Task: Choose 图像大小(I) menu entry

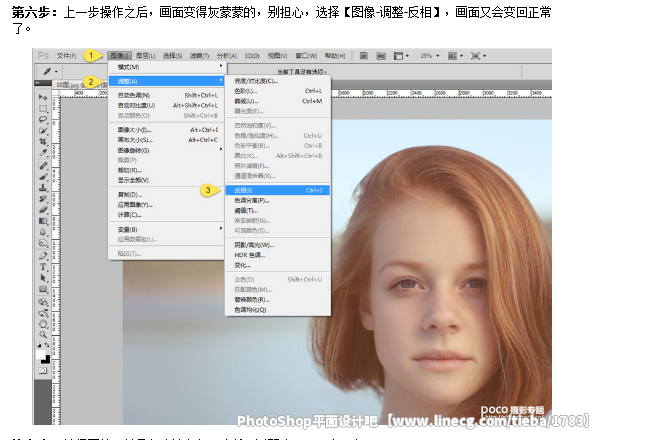Action: click(166, 130)
